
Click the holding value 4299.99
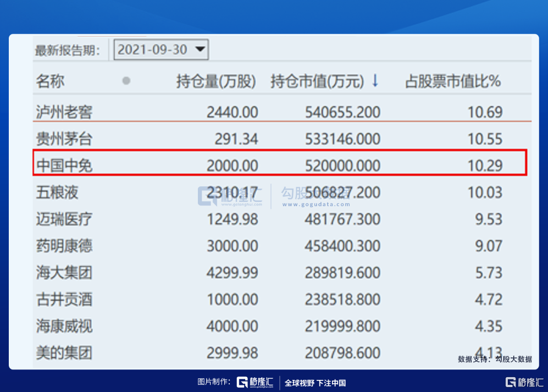point(233,273)
